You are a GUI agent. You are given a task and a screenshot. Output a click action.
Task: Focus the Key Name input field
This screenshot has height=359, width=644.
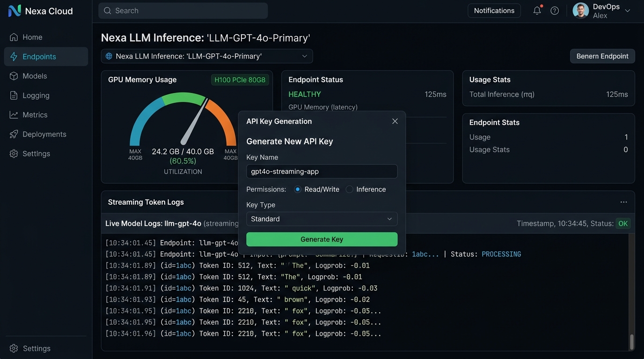coord(322,171)
